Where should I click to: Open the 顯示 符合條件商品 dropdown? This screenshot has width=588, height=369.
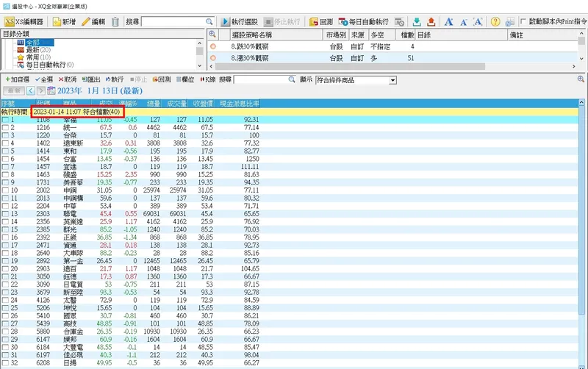[392, 79]
